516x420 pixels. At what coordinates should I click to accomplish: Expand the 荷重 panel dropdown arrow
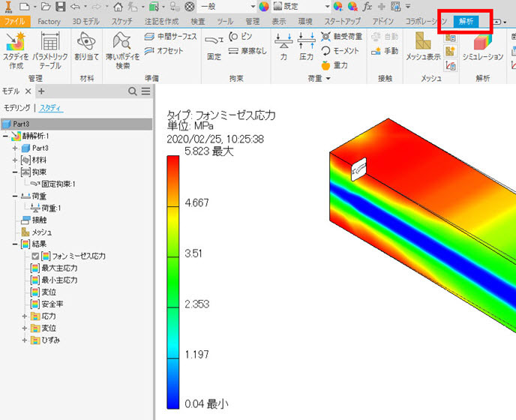328,78
